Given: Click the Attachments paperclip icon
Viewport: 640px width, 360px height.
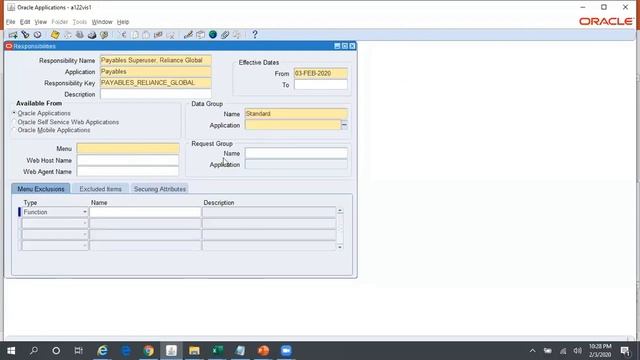Looking at the screenshot, I should 225,35.
